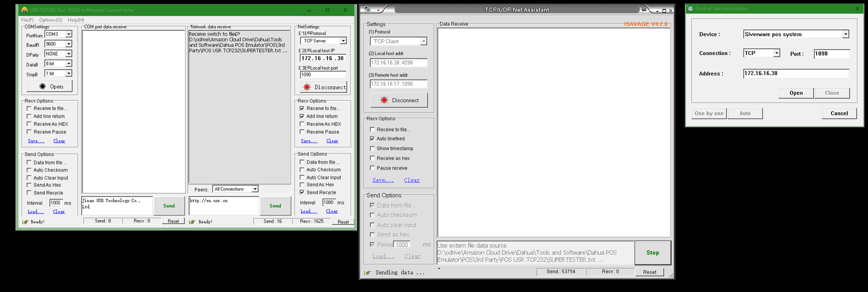Open the File(F) menu in USR-TCP232
The image size is (868, 292).
pyautogui.click(x=27, y=20)
